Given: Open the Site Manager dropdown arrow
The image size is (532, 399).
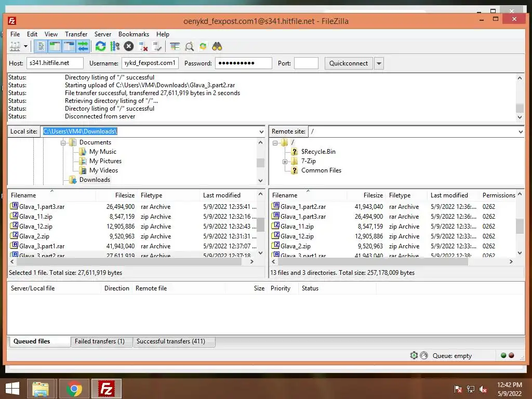Looking at the screenshot, I should [25, 46].
